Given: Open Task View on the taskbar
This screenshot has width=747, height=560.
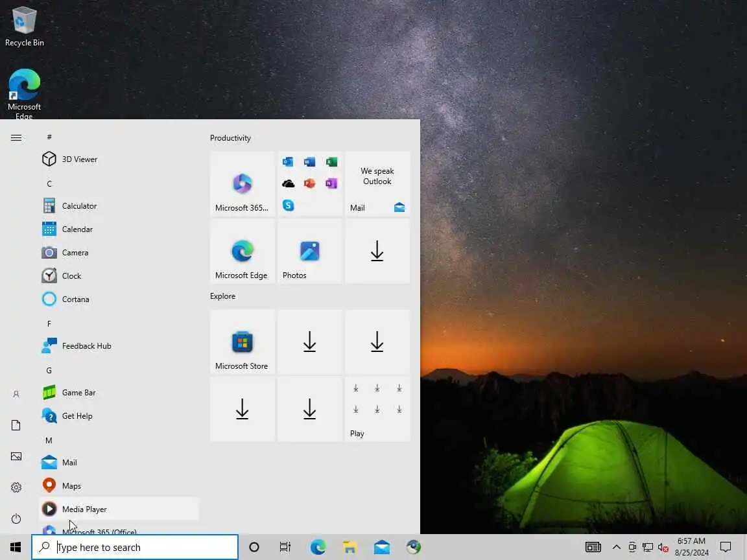Looking at the screenshot, I should [x=285, y=547].
